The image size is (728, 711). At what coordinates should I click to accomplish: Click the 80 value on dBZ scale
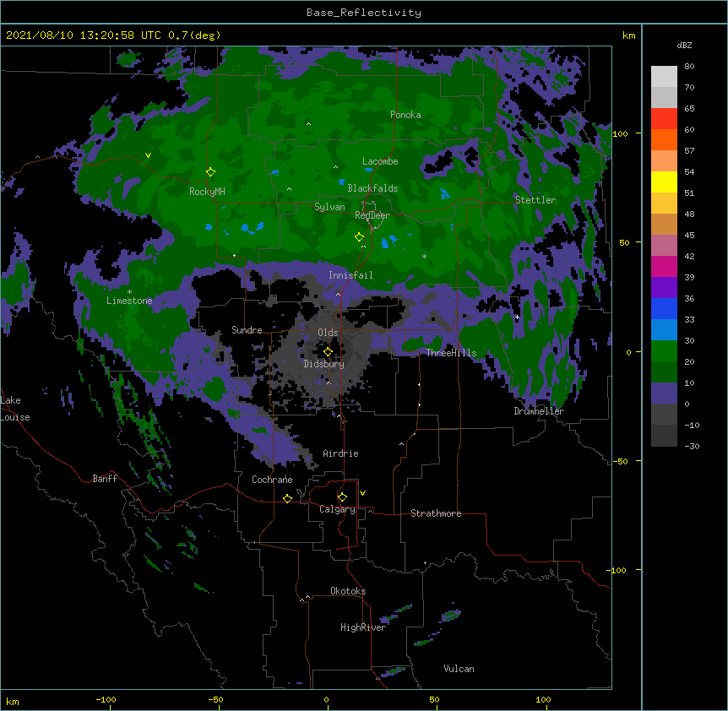pyautogui.click(x=689, y=67)
